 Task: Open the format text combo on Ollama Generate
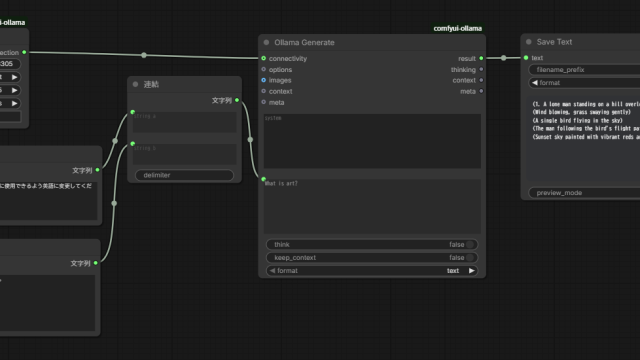click(x=372, y=271)
